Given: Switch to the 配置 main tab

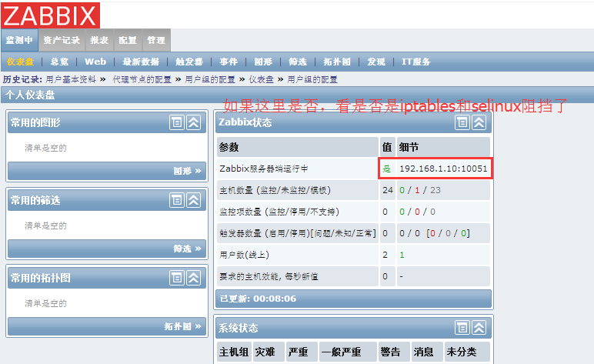Looking at the screenshot, I should point(128,40).
